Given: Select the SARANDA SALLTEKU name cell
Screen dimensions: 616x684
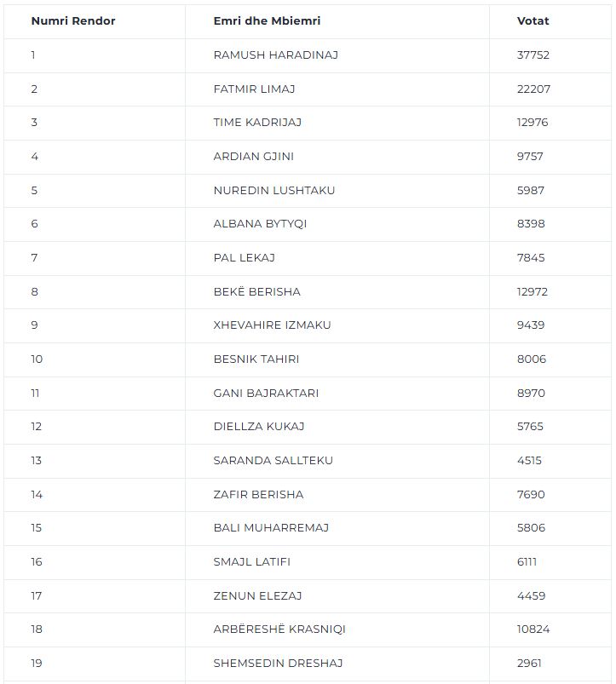Looking at the screenshot, I should tap(273, 460).
